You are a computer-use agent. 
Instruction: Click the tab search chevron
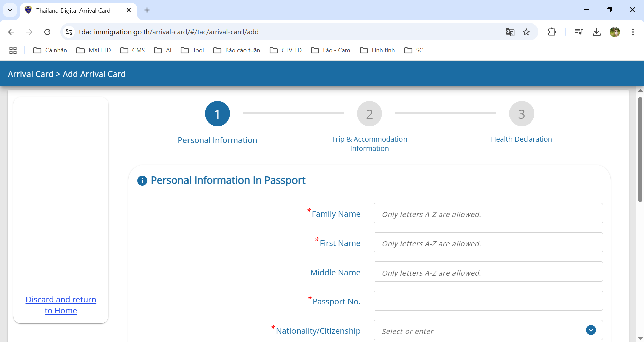pos(10,10)
